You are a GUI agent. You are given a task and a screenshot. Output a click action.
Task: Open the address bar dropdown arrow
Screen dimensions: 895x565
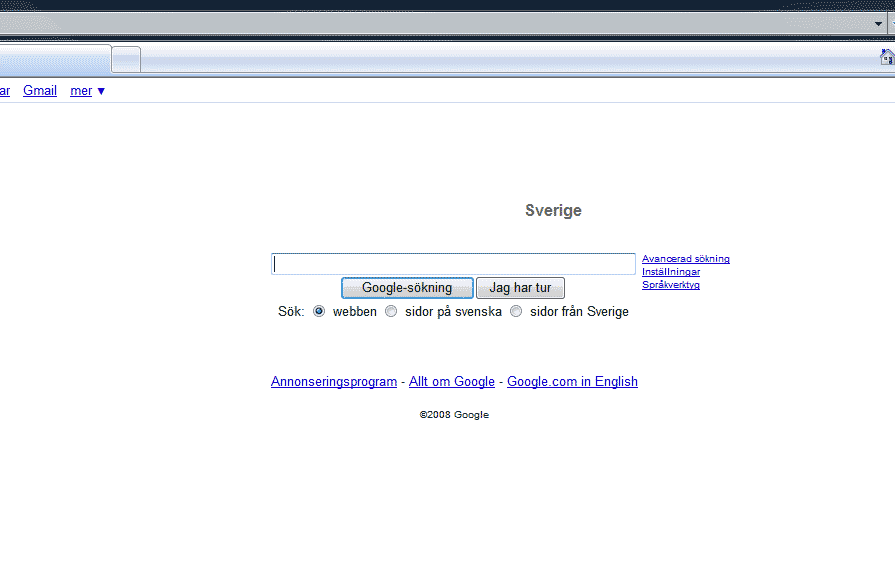pos(878,24)
